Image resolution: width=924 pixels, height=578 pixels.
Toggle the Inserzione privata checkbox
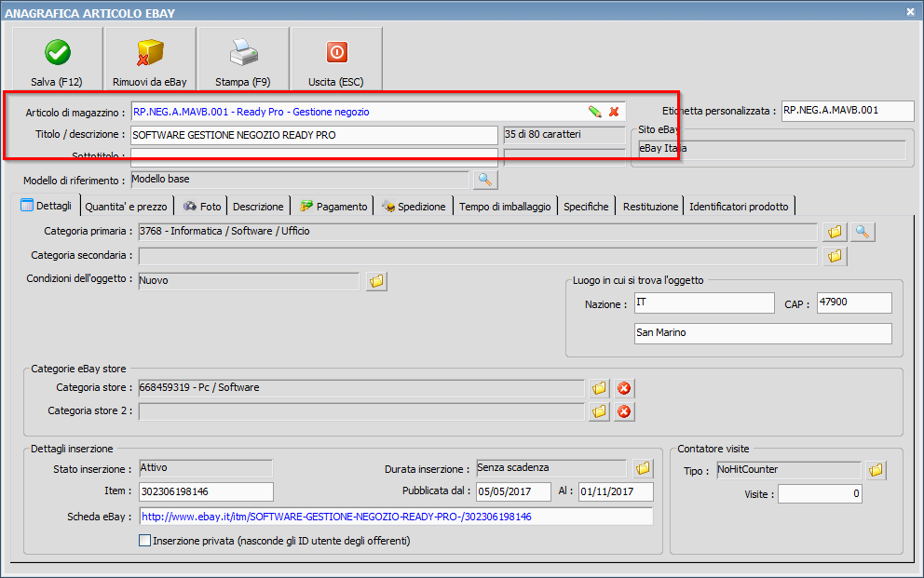144,541
